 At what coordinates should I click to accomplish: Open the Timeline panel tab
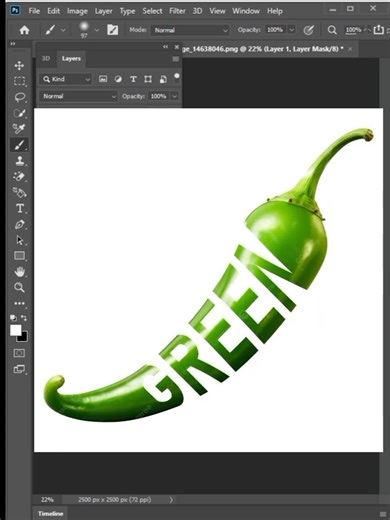click(x=50, y=514)
